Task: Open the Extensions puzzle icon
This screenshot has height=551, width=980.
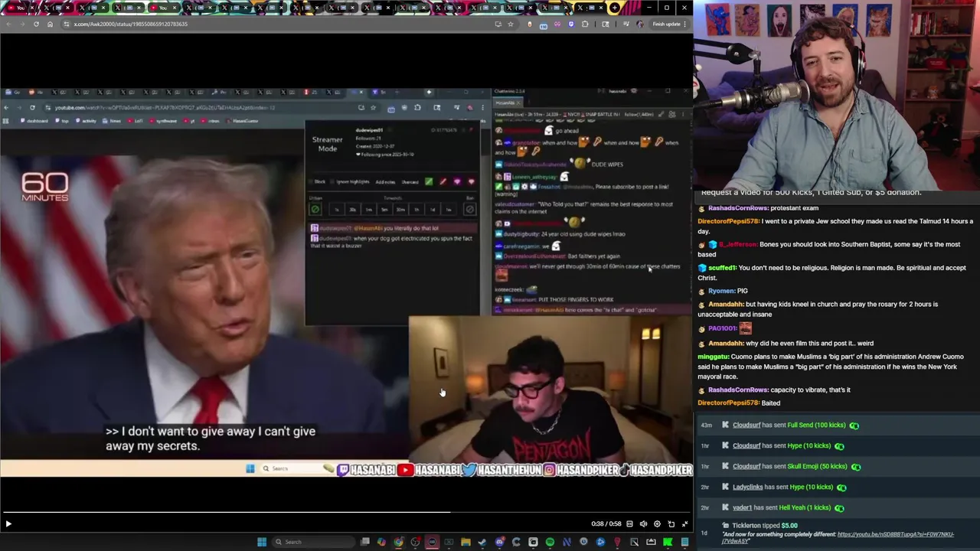Action: click(585, 24)
